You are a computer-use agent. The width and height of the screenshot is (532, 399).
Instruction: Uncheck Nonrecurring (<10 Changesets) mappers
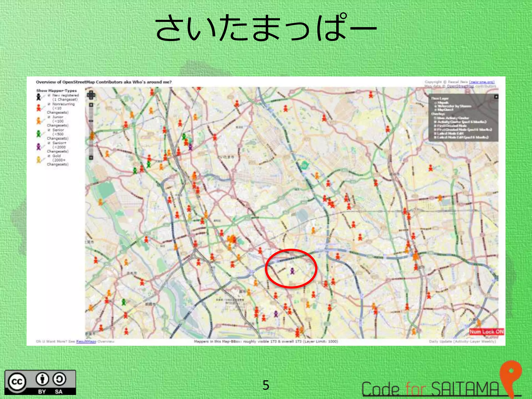click(x=49, y=104)
